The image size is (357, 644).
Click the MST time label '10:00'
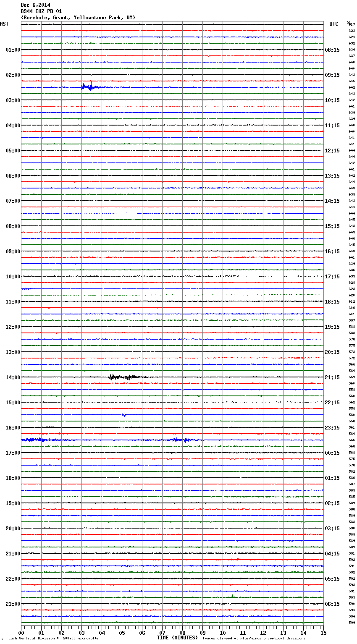pos(13,277)
